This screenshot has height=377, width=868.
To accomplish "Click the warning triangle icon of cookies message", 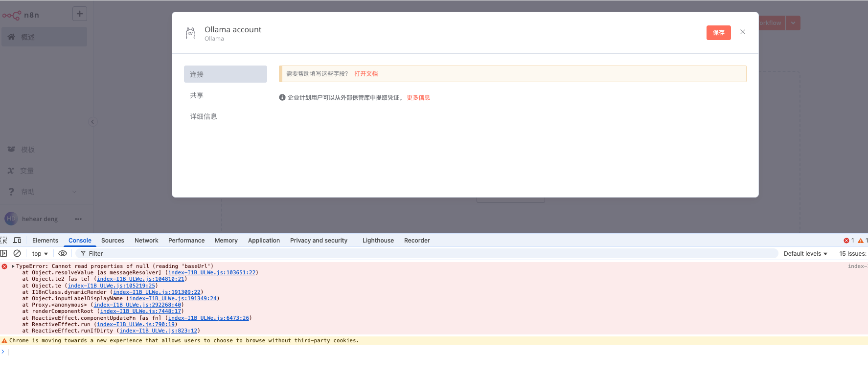I will (4, 341).
